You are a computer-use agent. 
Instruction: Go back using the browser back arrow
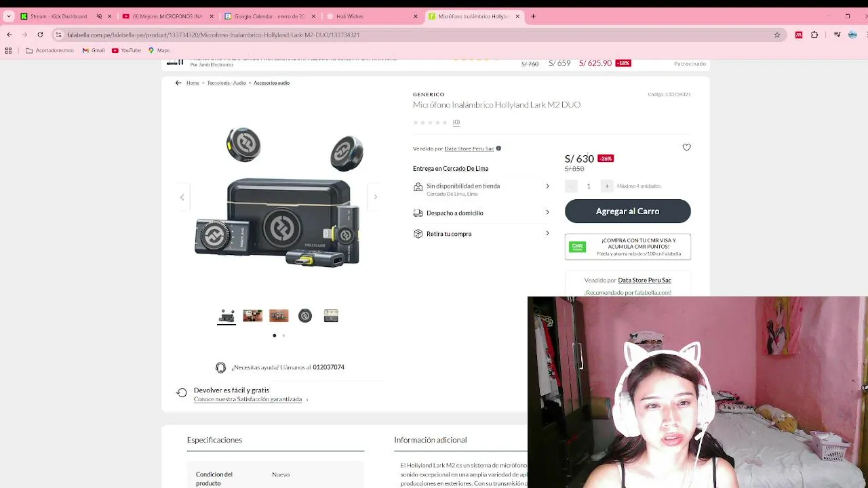(x=9, y=35)
